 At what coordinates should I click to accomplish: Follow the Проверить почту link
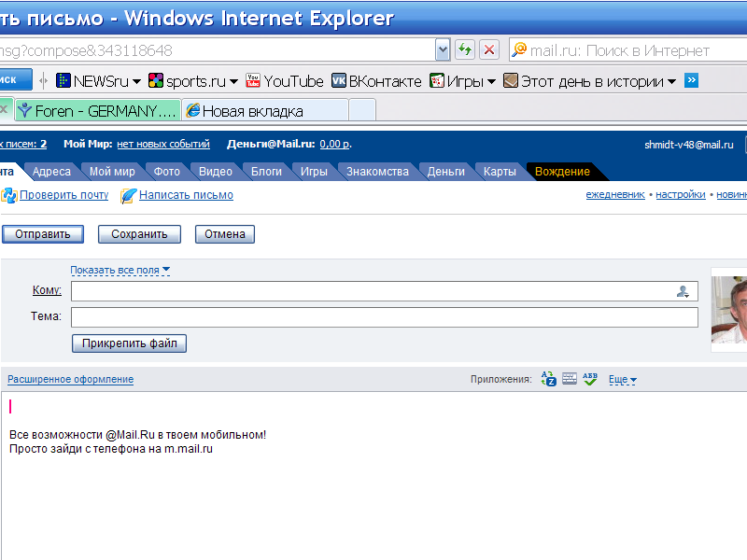63,195
